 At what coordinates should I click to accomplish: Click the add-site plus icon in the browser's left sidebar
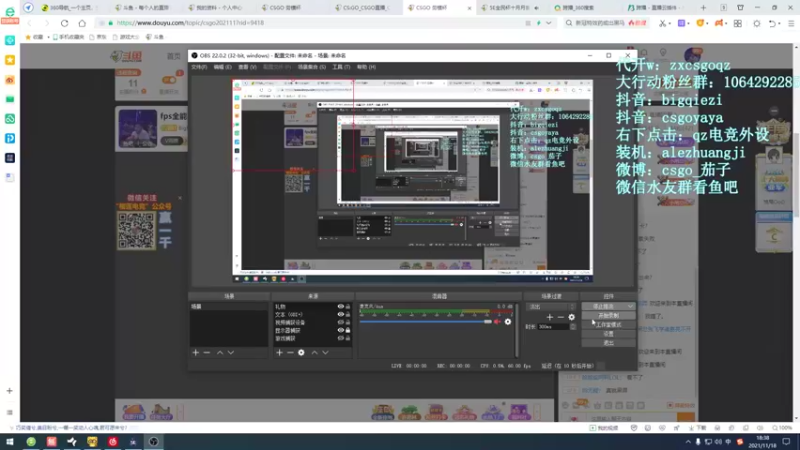[x=10, y=391]
